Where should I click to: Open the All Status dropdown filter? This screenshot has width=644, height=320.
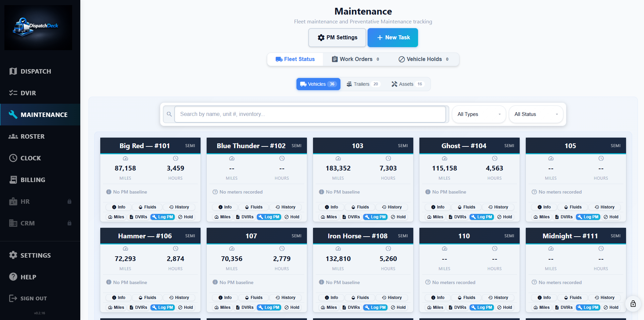coord(536,114)
